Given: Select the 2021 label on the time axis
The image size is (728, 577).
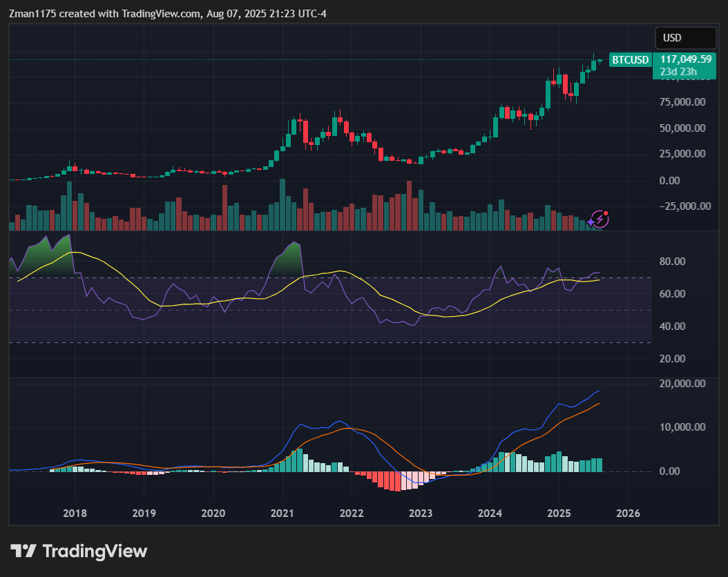Looking at the screenshot, I should [x=282, y=514].
